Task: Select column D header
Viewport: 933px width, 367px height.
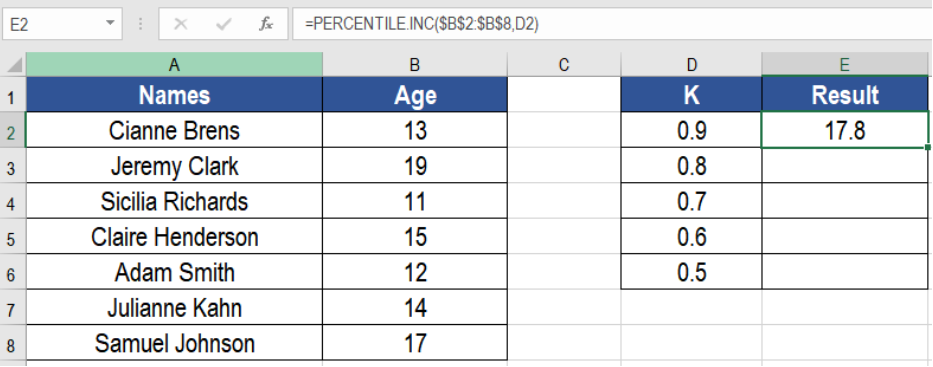Action: (x=691, y=65)
